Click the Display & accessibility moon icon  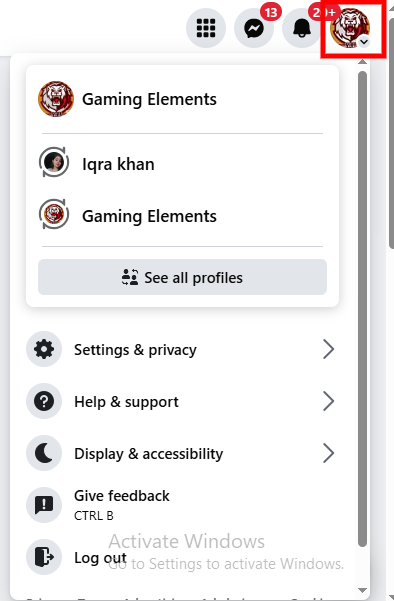[44, 453]
